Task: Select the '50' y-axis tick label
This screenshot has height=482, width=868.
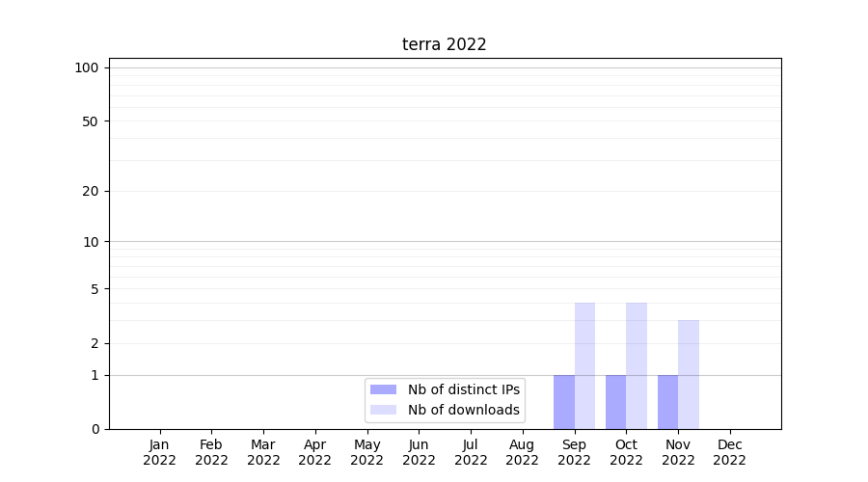Action: pos(91,121)
